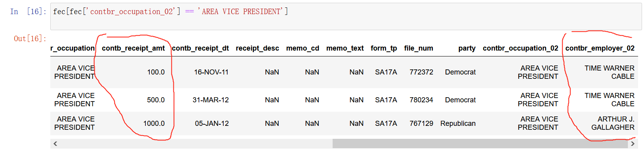
Task: Click the Out[16] output prompt label
Action: click(x=30, y=38)
